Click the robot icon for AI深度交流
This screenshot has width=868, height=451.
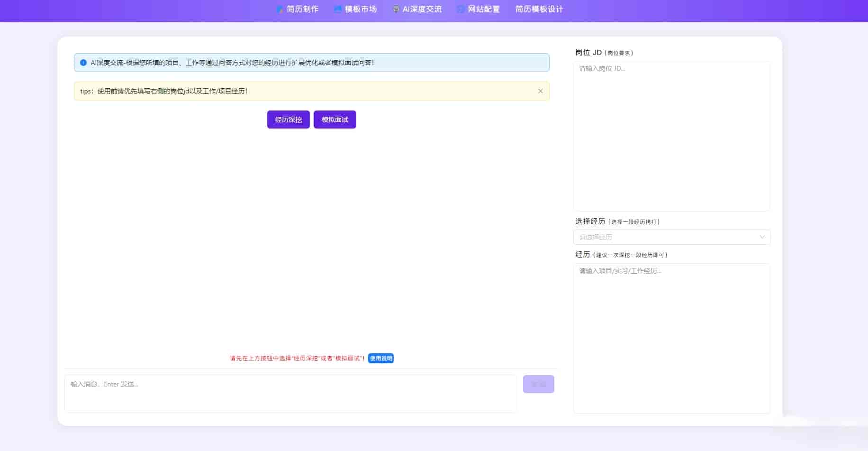(396, 9)
